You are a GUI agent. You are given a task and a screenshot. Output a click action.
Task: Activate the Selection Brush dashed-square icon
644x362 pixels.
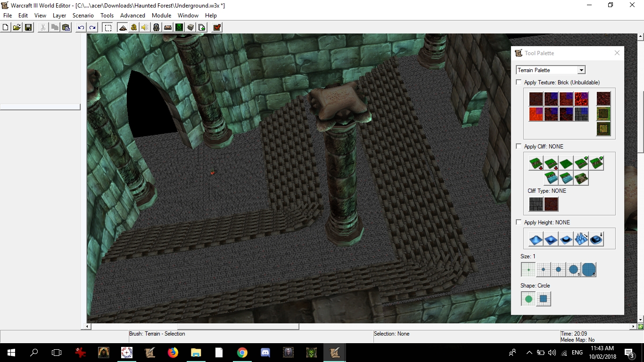coord(108,27)
